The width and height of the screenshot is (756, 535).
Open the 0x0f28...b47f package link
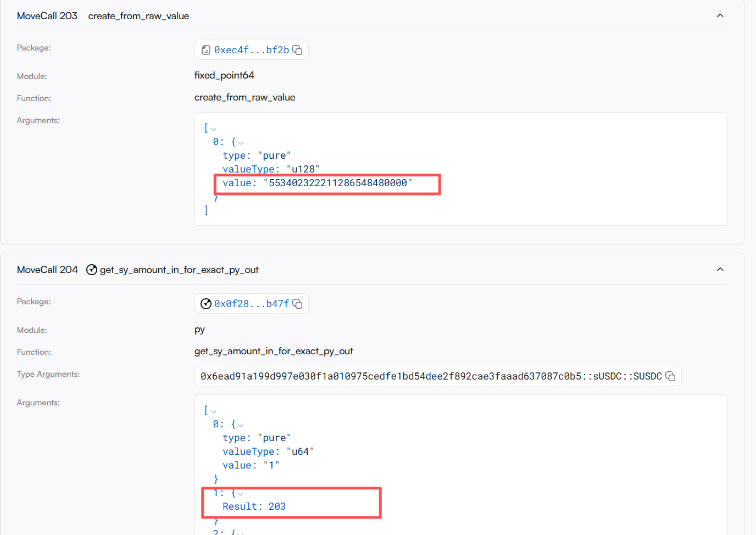251,304
